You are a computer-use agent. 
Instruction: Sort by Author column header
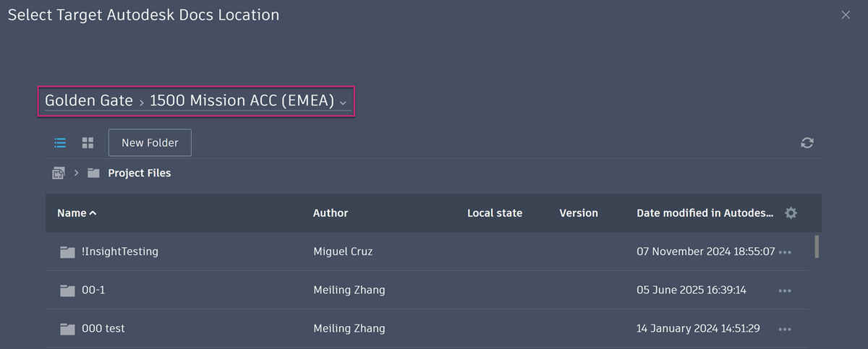[331, 213]
